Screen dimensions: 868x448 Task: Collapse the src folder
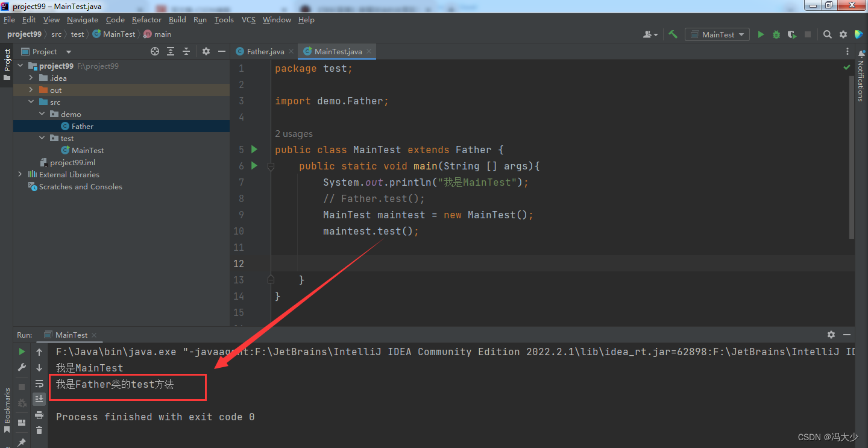point(31,102)
